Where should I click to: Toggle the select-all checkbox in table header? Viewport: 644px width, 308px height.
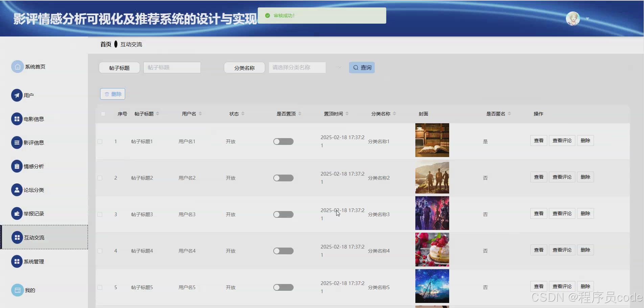pyautogui.click(x=103, y=114)
